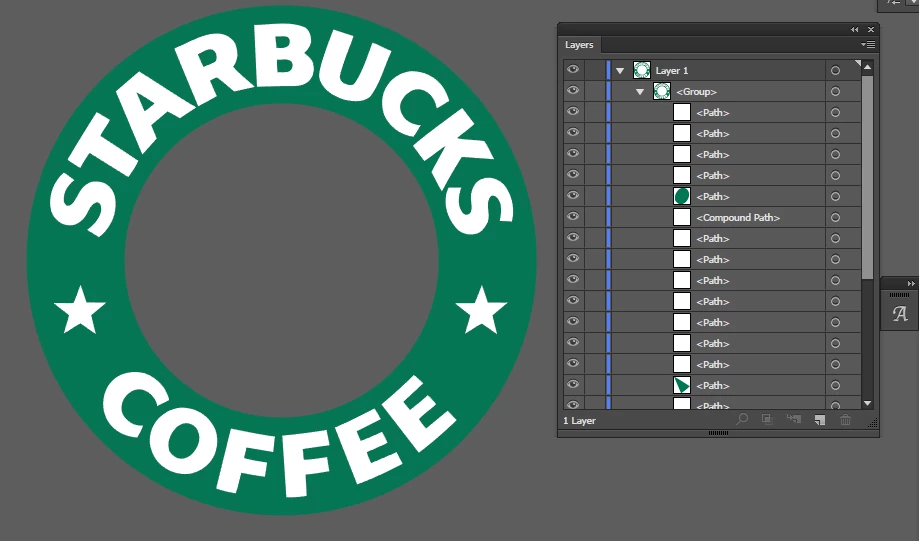Click the letter 'C' starting COFFEE
919x541 pixels.
(x=135, y=403)
